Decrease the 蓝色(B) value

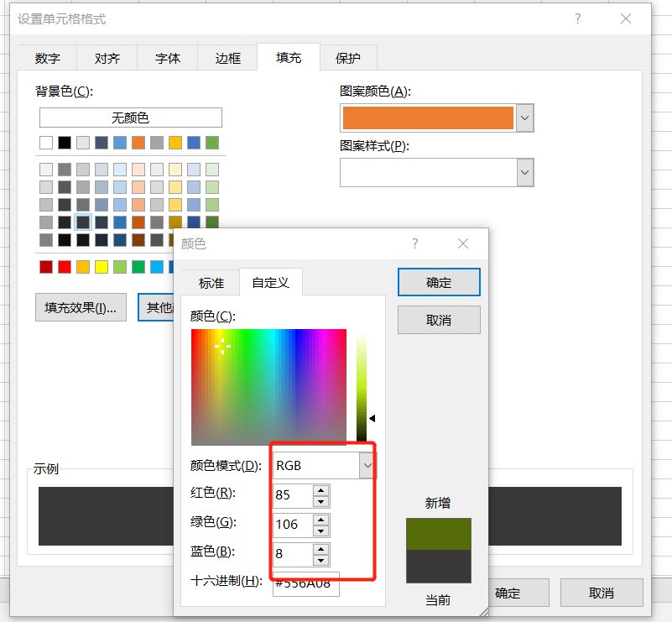coord(321,560)
